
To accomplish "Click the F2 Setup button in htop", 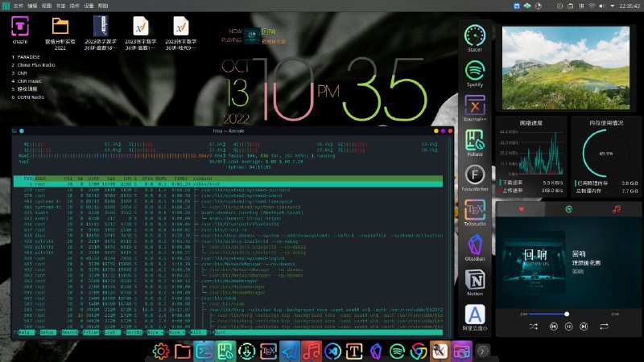I will tap(47, 332).
